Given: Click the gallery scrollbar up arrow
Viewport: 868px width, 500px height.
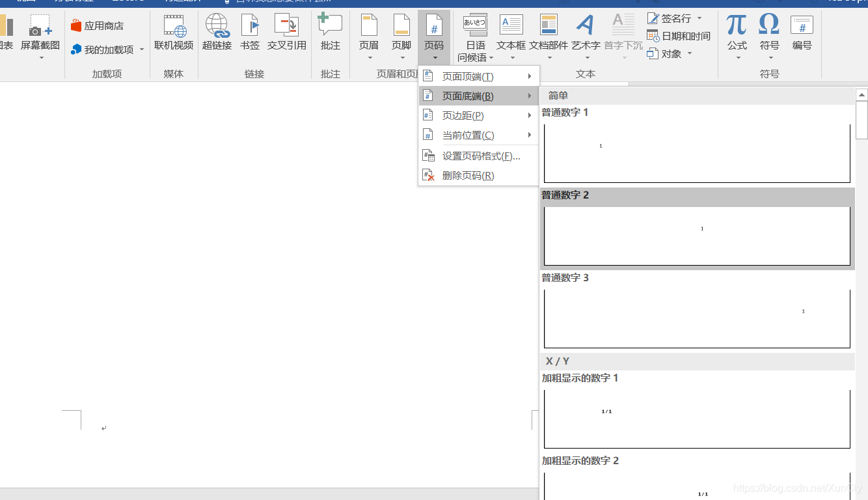Looking at the screenshot, I should (x=861, y=94).
